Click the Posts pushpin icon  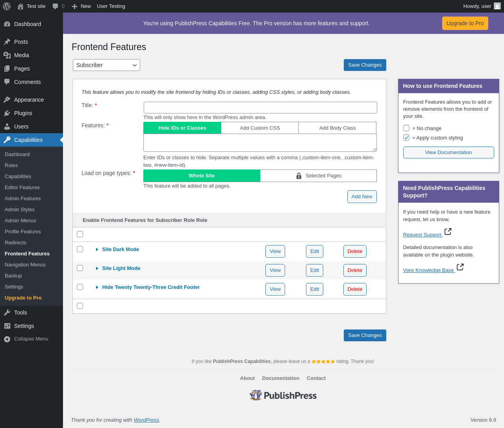coord(7,42)
